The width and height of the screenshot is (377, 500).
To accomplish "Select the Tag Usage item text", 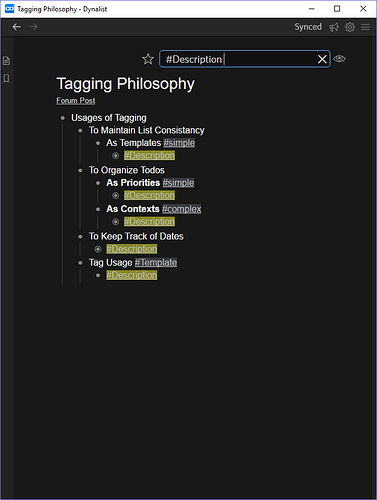I will pyautogui.click(x=110, y=263).
